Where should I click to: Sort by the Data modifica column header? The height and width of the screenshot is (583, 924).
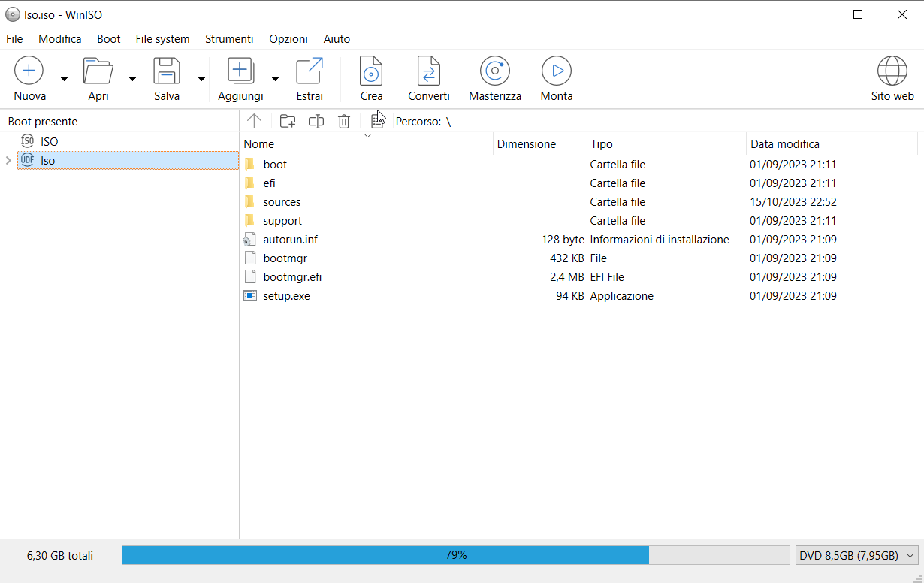(832, 143)
